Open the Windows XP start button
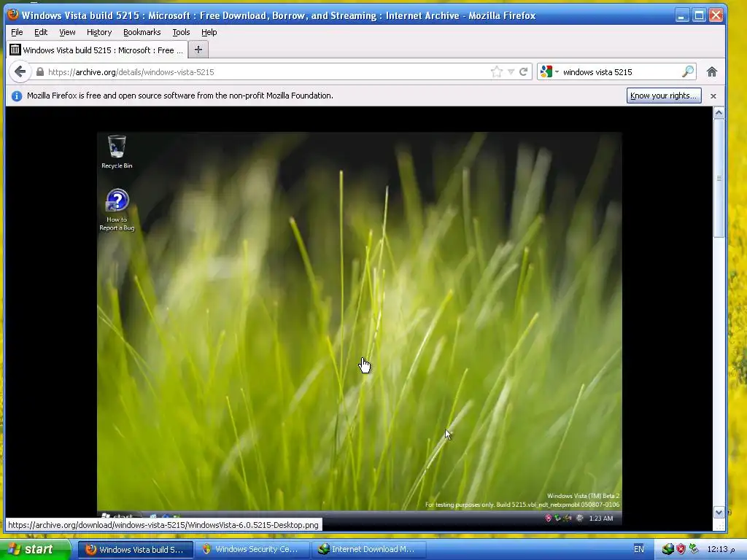 pyautogui.click(x=34, y=549)
